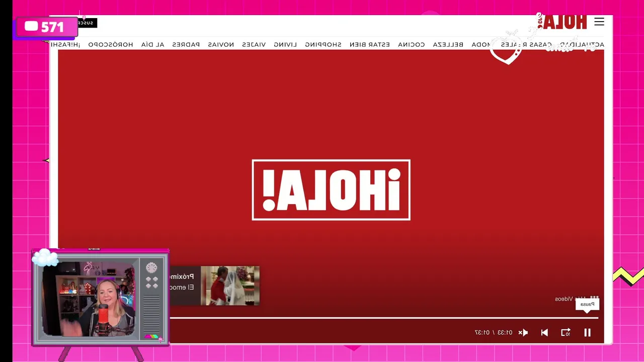Click the Próximo upcoming video label
Viewport: 644px width, 362px height.
click(182, 277)
